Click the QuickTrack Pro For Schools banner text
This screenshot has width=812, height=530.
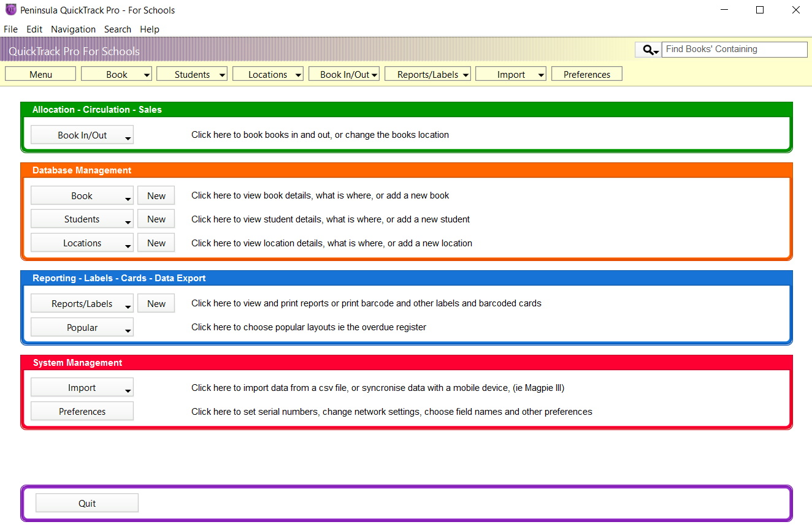[x=74, y=51]
